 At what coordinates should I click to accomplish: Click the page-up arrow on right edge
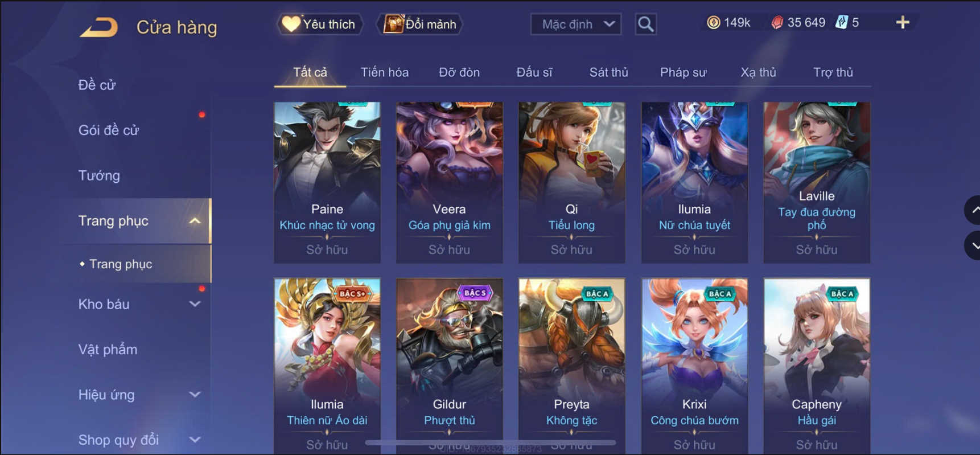[974, 210]
